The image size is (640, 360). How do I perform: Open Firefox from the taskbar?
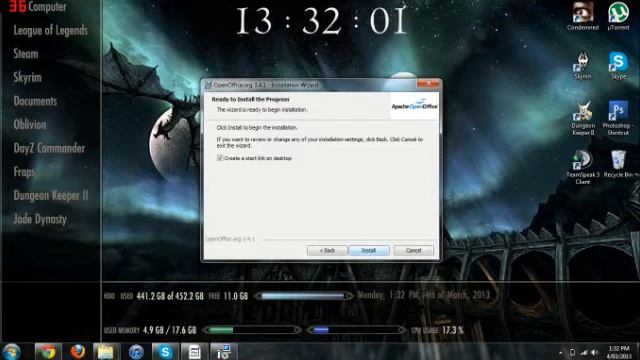pos(78,351)
